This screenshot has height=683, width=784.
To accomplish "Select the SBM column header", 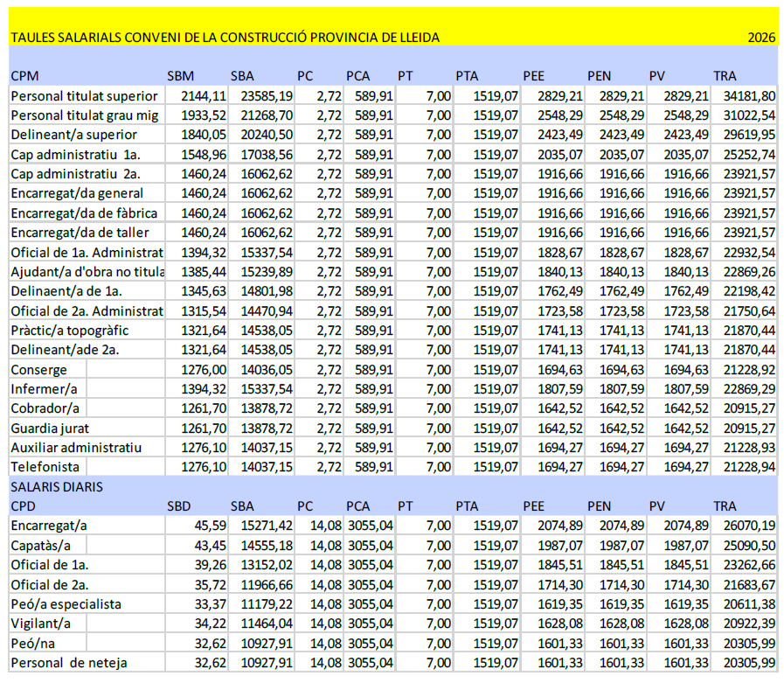I will [181, 76].
